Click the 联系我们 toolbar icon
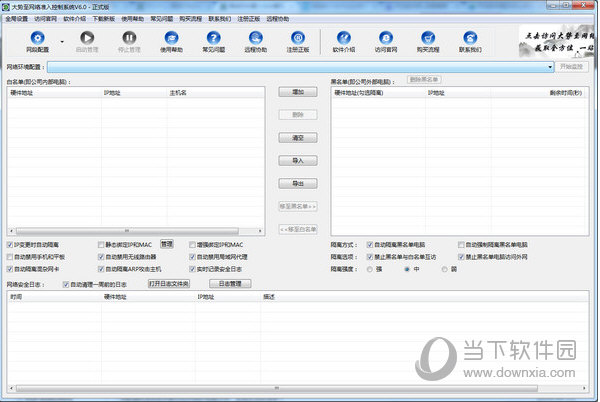The image size is (600, 402). [470, 41]
